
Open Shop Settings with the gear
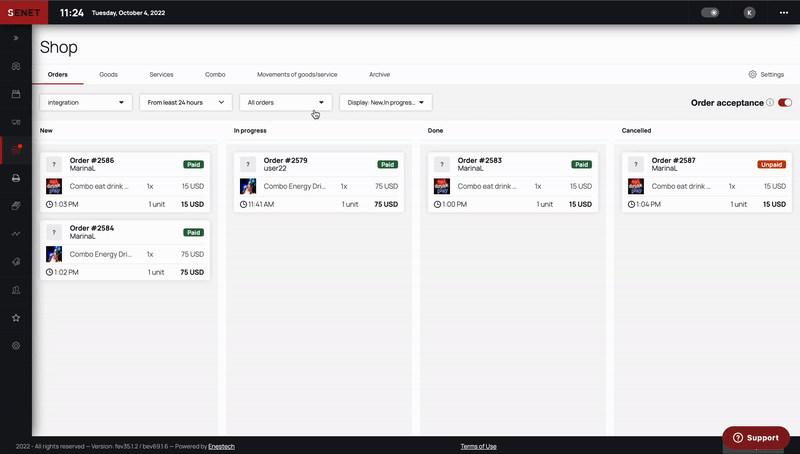(x=766, y=74)
